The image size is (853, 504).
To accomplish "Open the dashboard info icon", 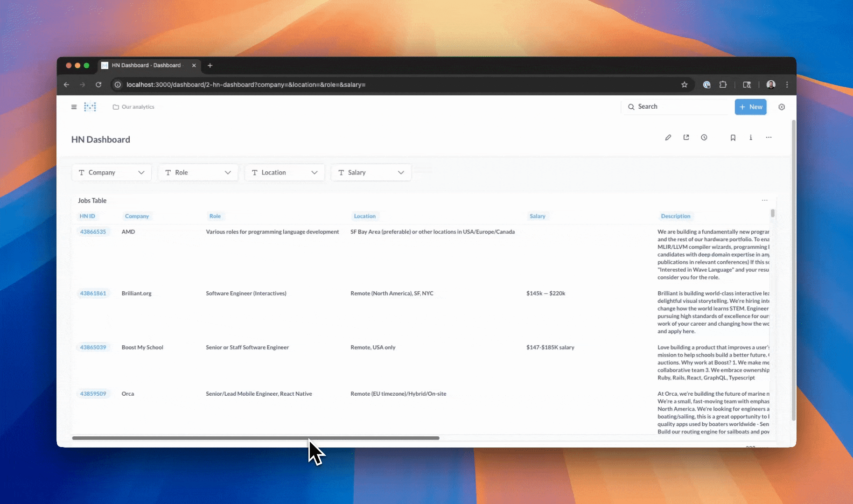I will (751, 137).
